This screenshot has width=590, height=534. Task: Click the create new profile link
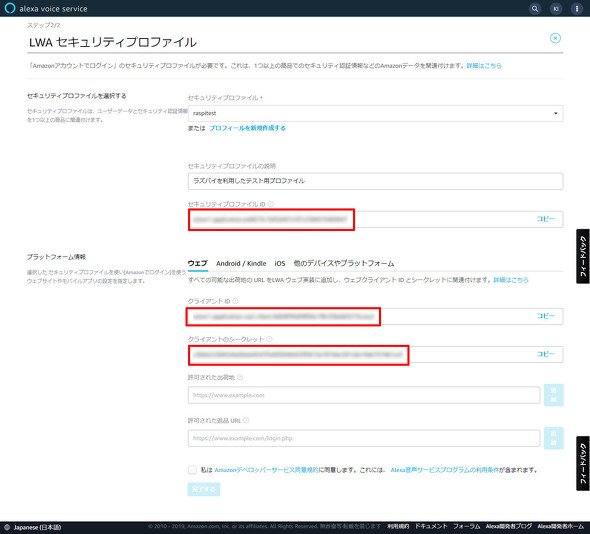click(x=247, y=128)
